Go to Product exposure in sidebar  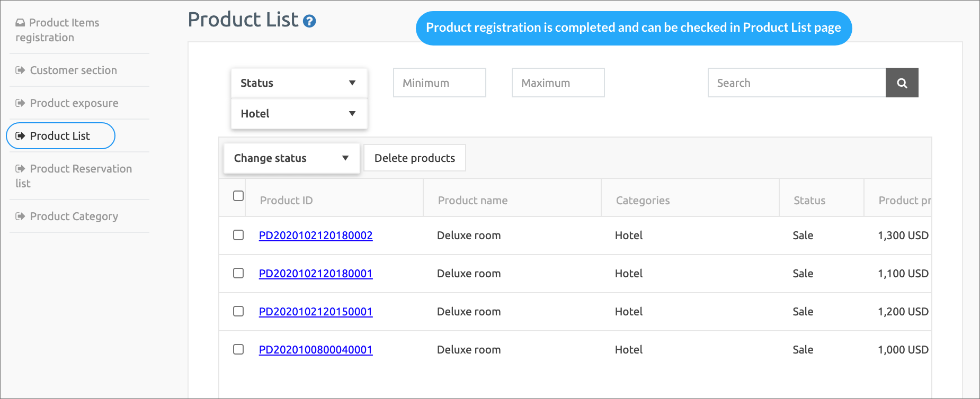coord(74,103)
